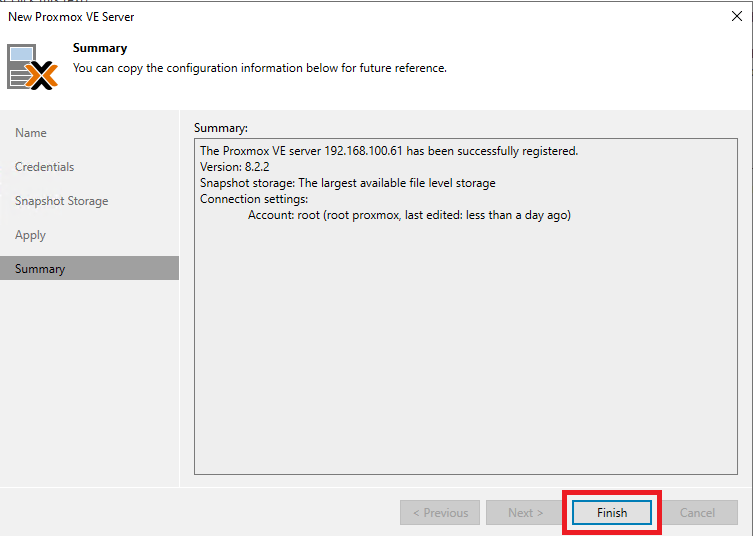Select the Snapshot Storage step
Screen dimensions: 753x538
62,201
